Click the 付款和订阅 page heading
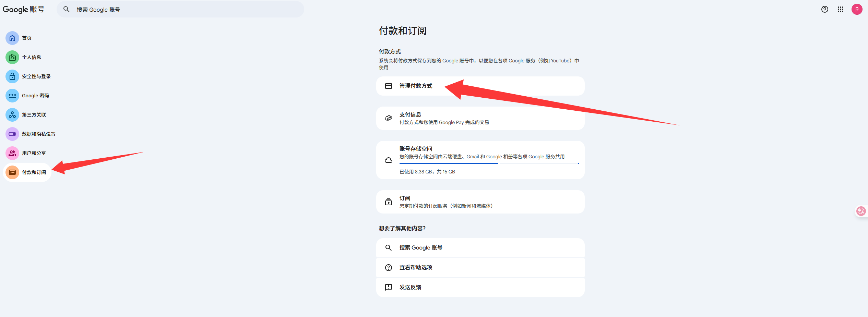The width and height of the screenshot is (868, 317). point(403,31)
